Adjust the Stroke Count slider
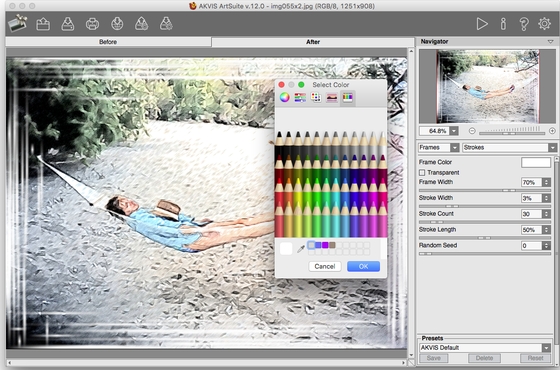The width and height of the screenshot is (560, 370). point(485,222)
